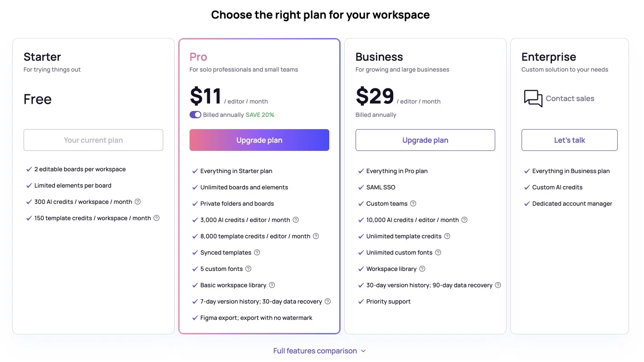The height and width of the screenshot is (362, 644).
Task: Click Upgrade plan button under Business
Action: pos(425,140)
